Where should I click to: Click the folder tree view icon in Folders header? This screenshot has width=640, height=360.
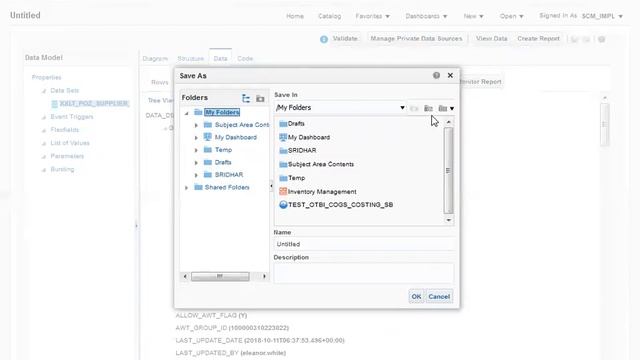click(246, 98)
